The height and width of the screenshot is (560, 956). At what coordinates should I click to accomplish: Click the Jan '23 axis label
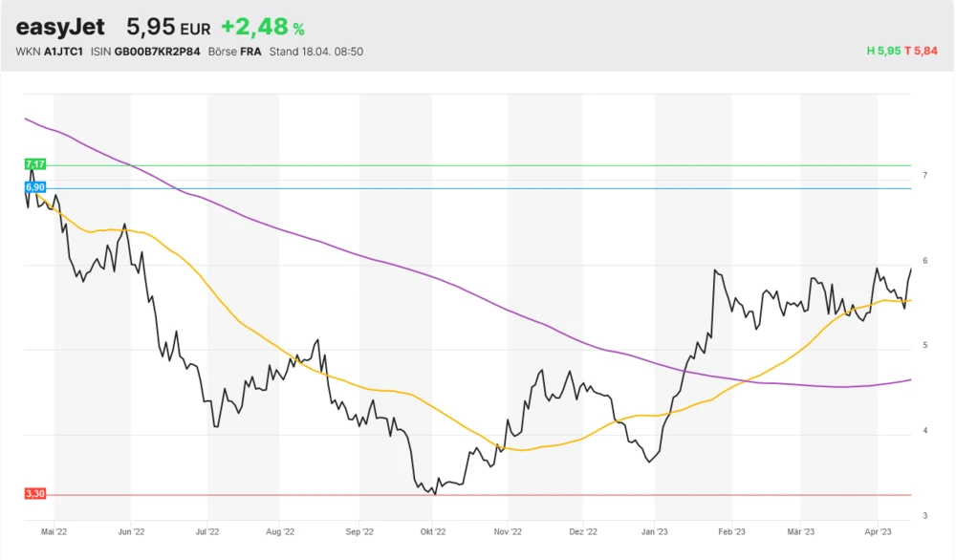[655, 530]
